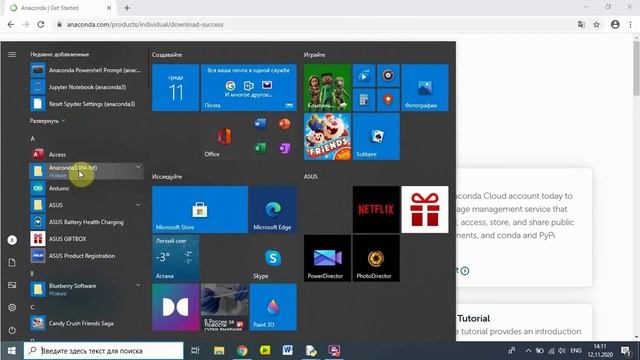This screenshot has height=360, width=640.
Task: Launch OneNote from the Office tile group
Action: [x=284, y=148]
